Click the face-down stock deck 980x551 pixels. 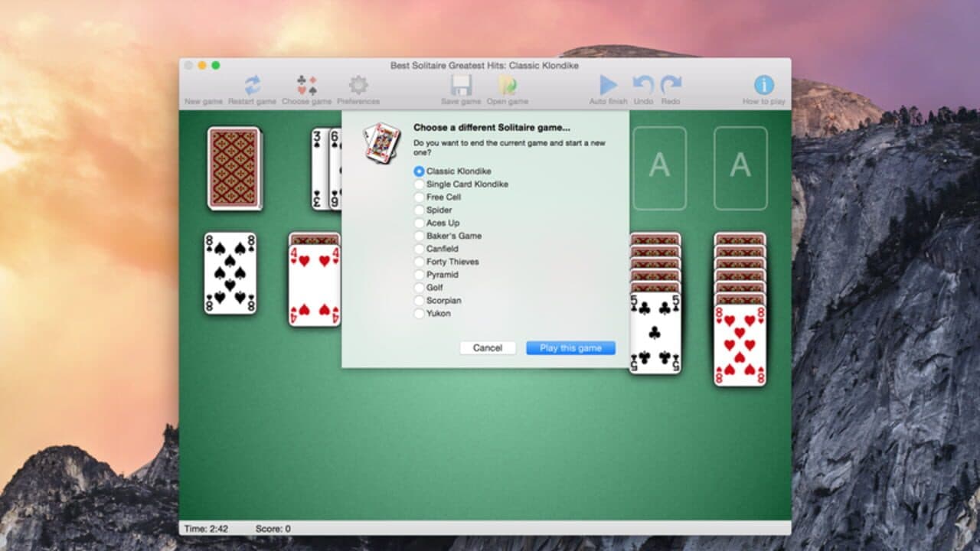234,168
